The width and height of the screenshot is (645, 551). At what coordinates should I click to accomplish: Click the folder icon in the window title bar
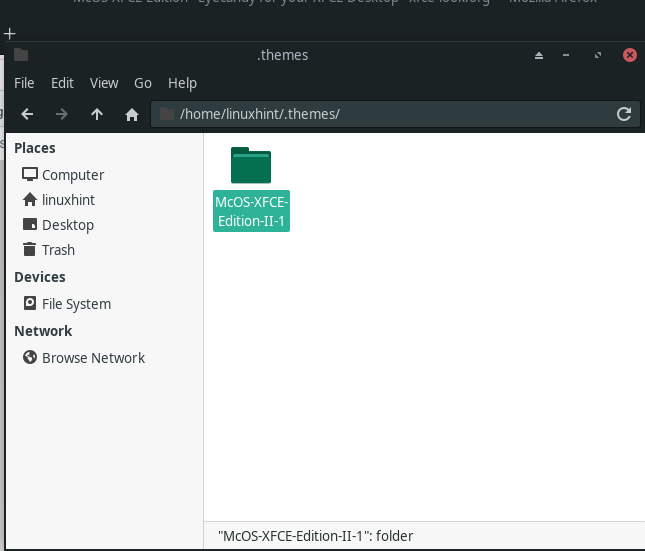click(x=21, y=55)
